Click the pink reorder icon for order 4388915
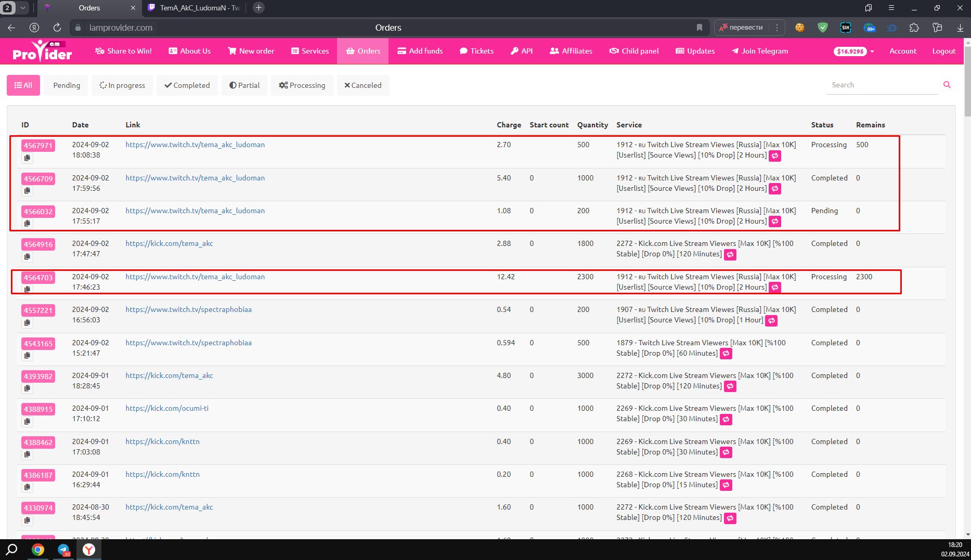This screenshot has width=971, height=560. 726,419
